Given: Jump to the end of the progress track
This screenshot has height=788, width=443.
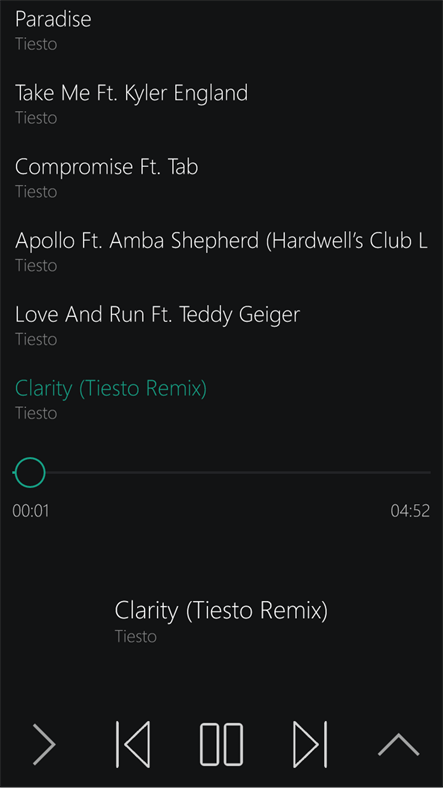Looking at the screenshot, I should click(429, 472).
